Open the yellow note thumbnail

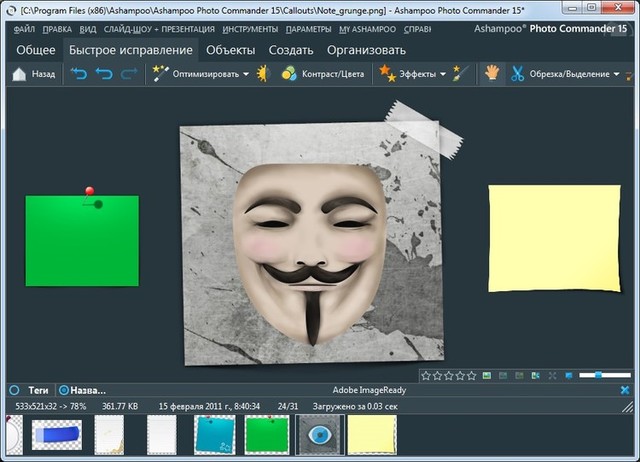(x=372, y=435)
